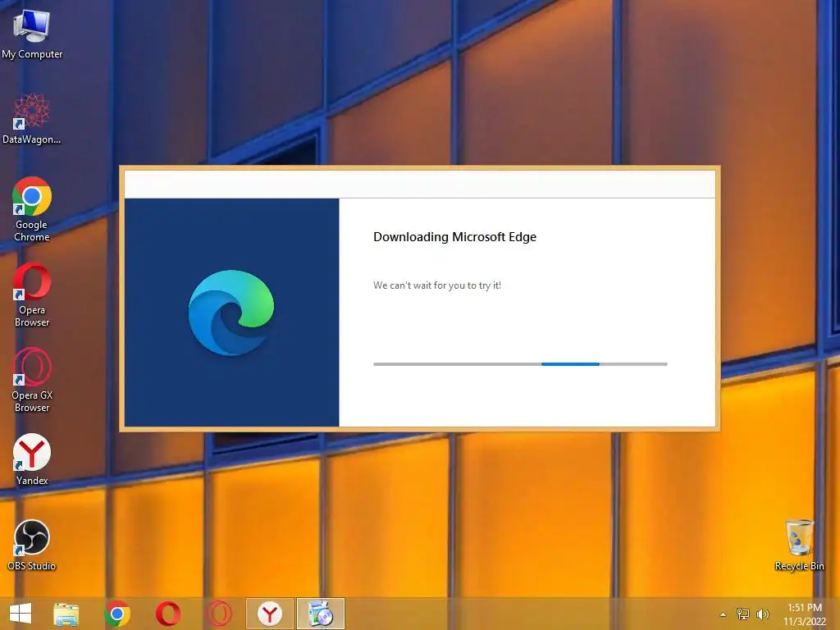Switch to Yandex in the taskbar

(269, 614)
